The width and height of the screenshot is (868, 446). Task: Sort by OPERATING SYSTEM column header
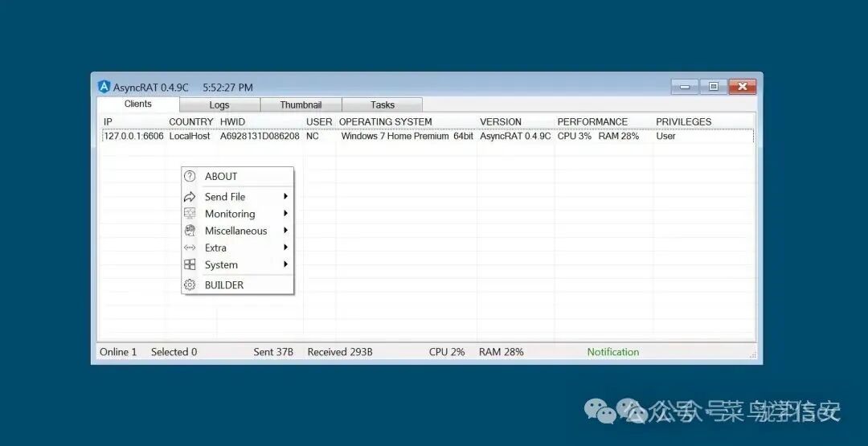[x=385, y=121]
